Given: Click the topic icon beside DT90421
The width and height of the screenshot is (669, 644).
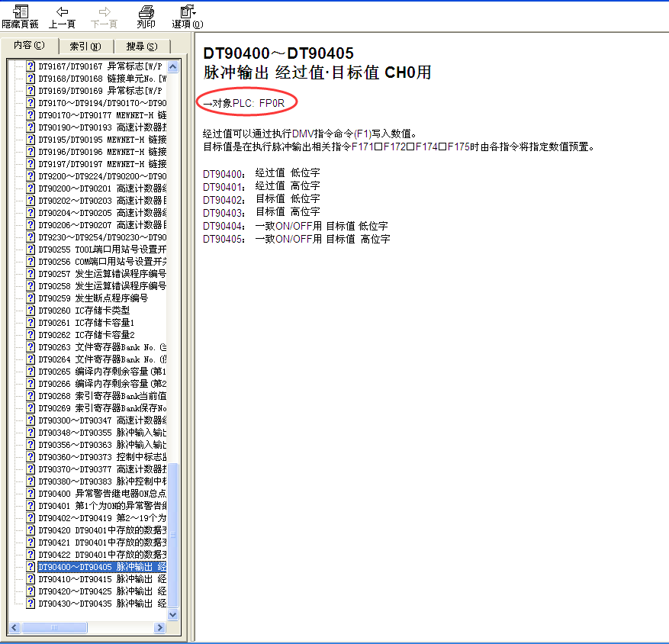Looking at the screenshot, I should 31,543.
